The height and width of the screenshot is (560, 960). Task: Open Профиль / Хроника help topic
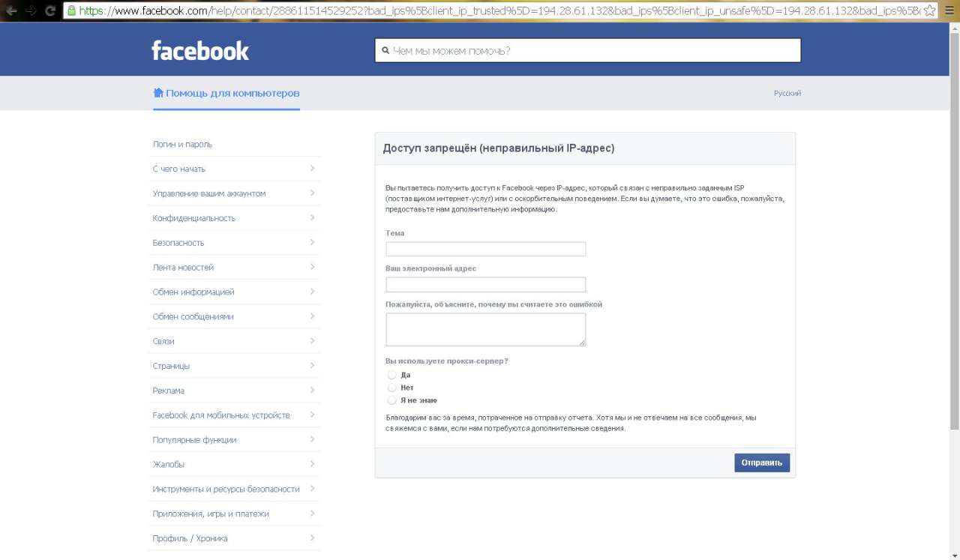(x=190, y=538)
